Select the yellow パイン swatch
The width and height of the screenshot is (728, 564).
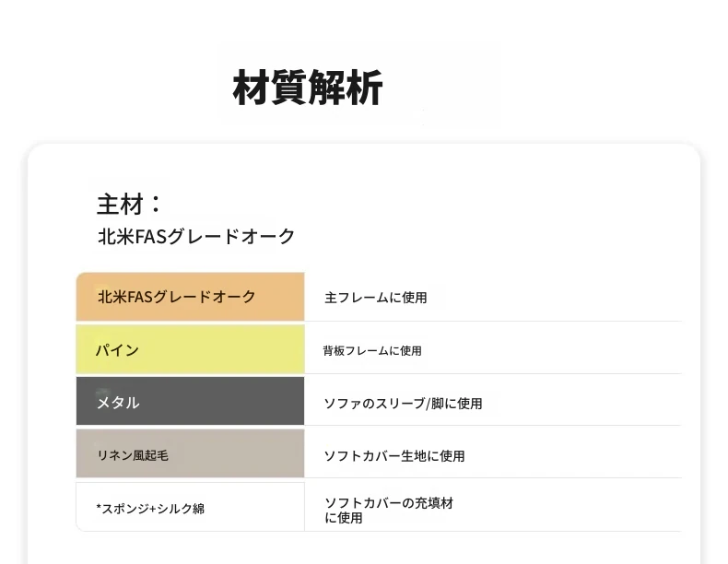[x=191, y=349]
